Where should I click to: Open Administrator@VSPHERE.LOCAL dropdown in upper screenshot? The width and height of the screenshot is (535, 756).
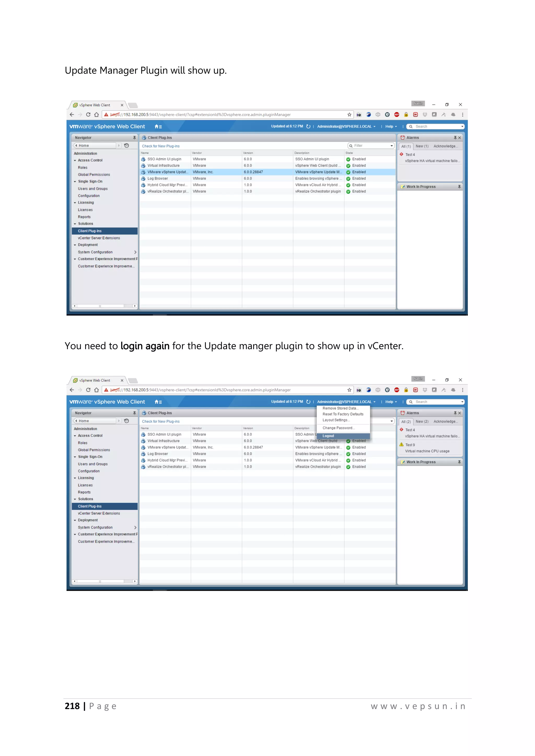click(346, 126)
